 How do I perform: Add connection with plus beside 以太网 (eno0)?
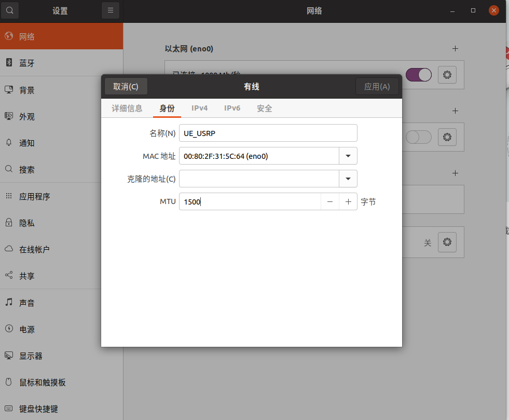tap(455, 48)
